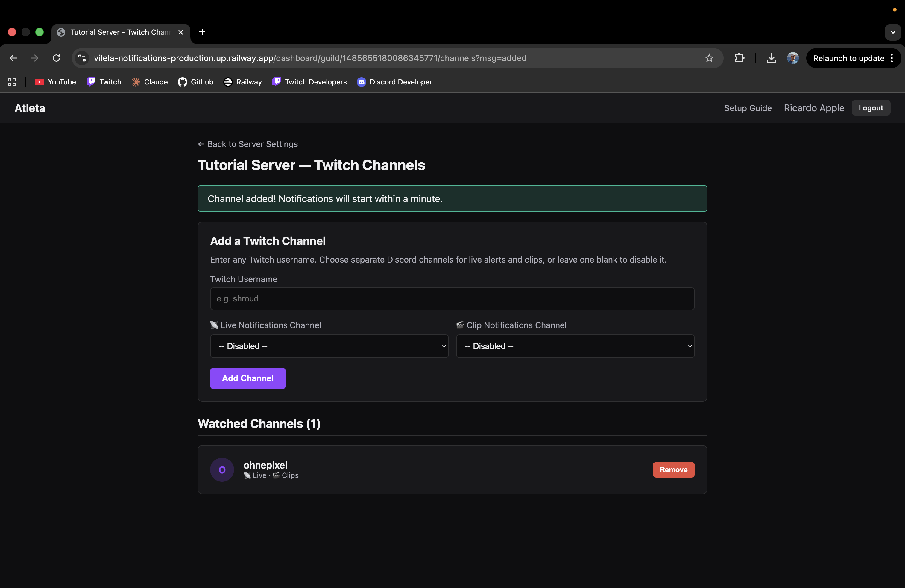Open the YouTube bookmark

click(x=55, y=82)
